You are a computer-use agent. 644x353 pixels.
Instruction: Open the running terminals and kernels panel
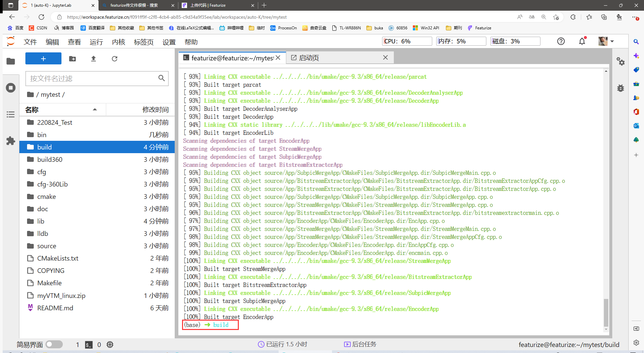point(11,88)
